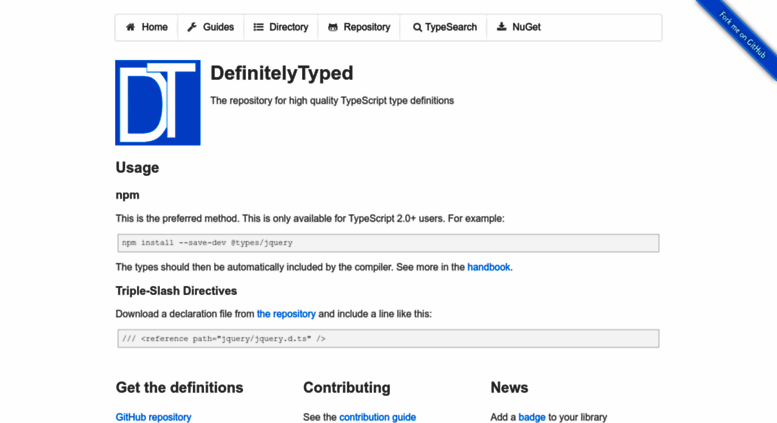The width and height of the screenshot is (777, 423).
Task: Open TypeSearch from the navigation bar
Action: click(x=444, y=27)
